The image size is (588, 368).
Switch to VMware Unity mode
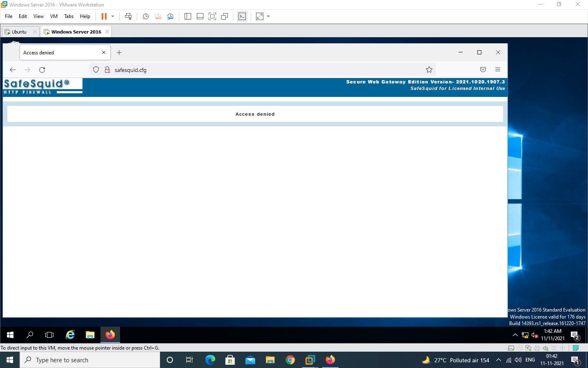coord(225,16)
